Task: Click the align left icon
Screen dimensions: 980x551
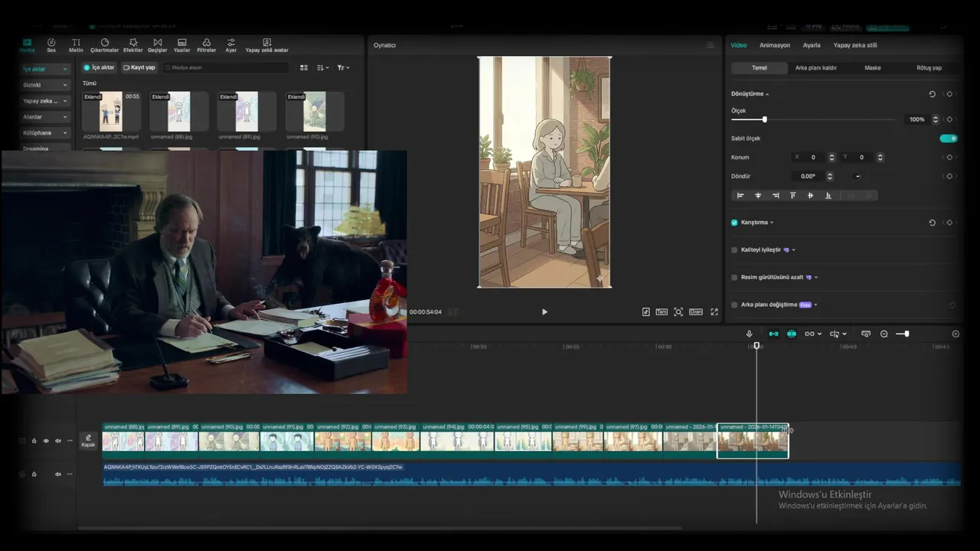Action: tap(740, 196)
